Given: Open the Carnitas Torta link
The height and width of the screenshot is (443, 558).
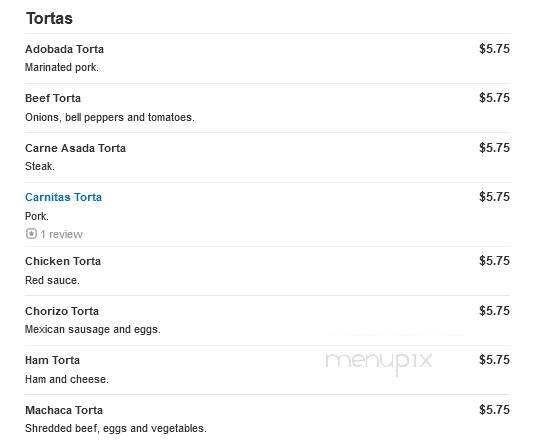Looking at the screenshot, I should click(x=63, y=197).
